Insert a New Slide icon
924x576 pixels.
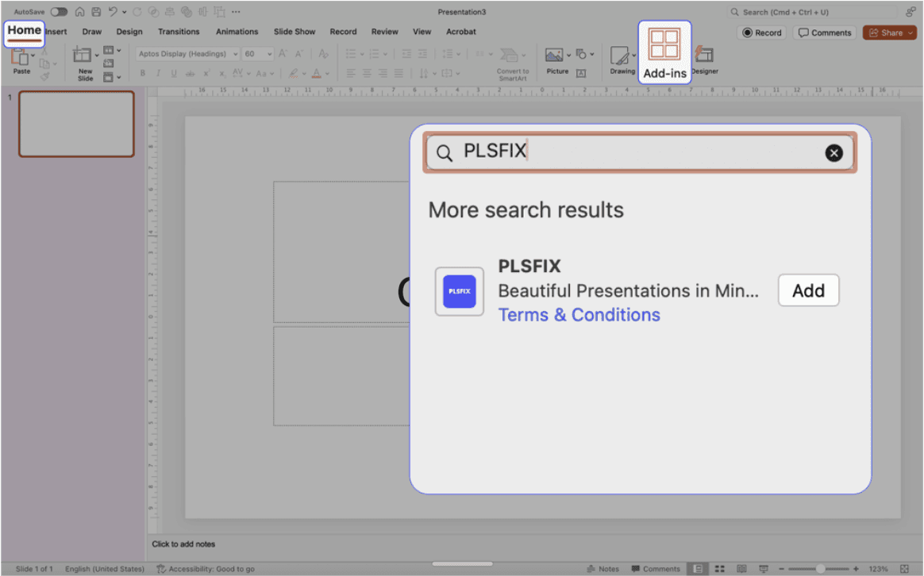click(82, 56)
